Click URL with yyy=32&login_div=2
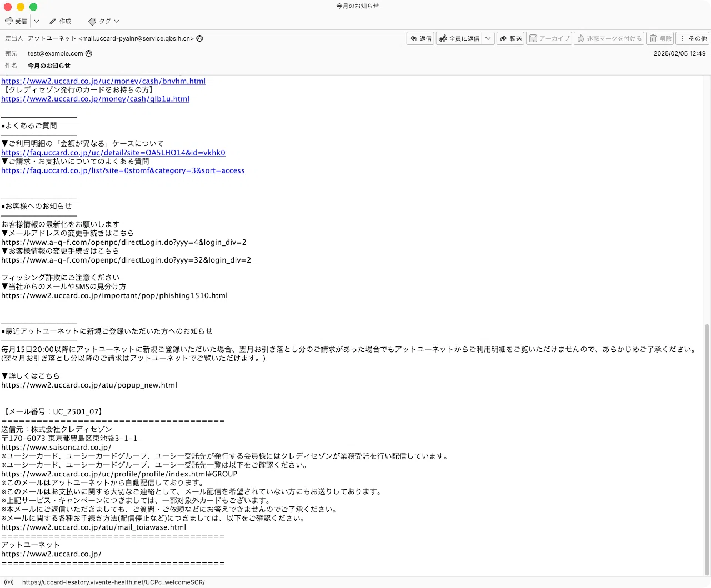The width and height of the screenshot is (711, 588). (x=126, y=260)
